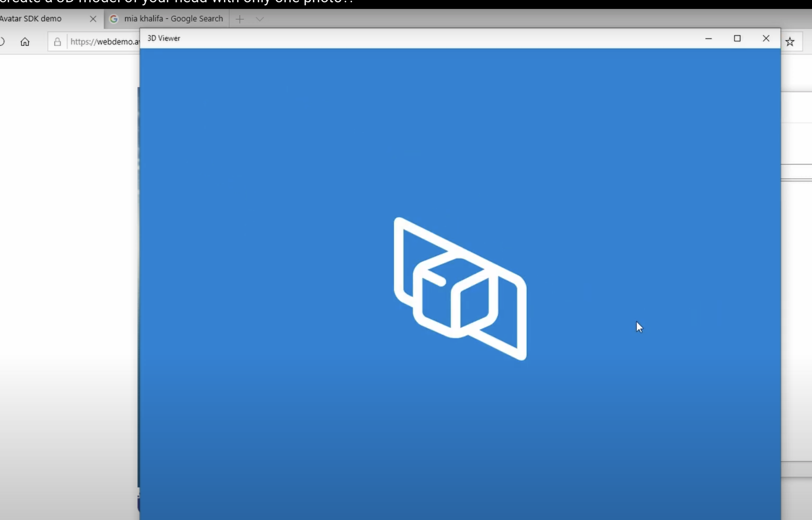Click the Google favicon on second tab
812x520 pixels.
[x=114, y=19]
